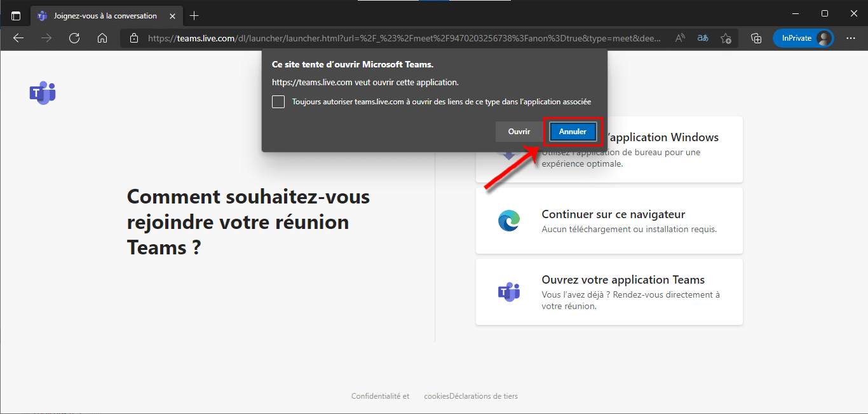This screenshot has width=868, height=414.
Task: Activate the Read aloud icon
Action: pyautogui.click(x=680, y=38)
